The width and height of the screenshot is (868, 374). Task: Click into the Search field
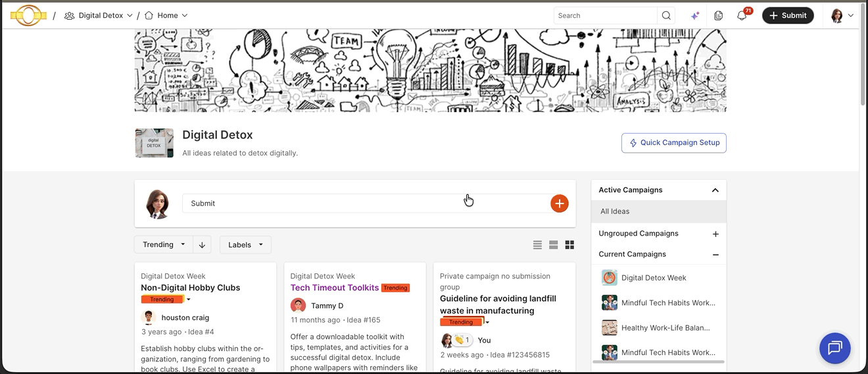[x=605, y=15]
